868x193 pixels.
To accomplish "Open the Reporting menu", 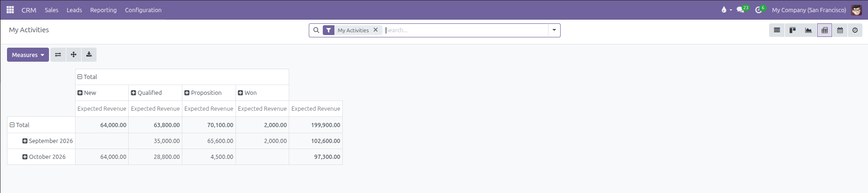I will [104, 10].
